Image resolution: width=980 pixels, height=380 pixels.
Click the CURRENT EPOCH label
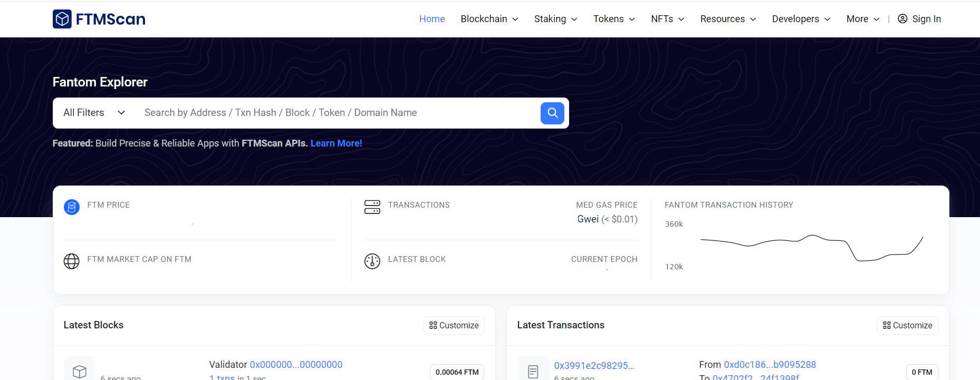(x=604, y=259)
